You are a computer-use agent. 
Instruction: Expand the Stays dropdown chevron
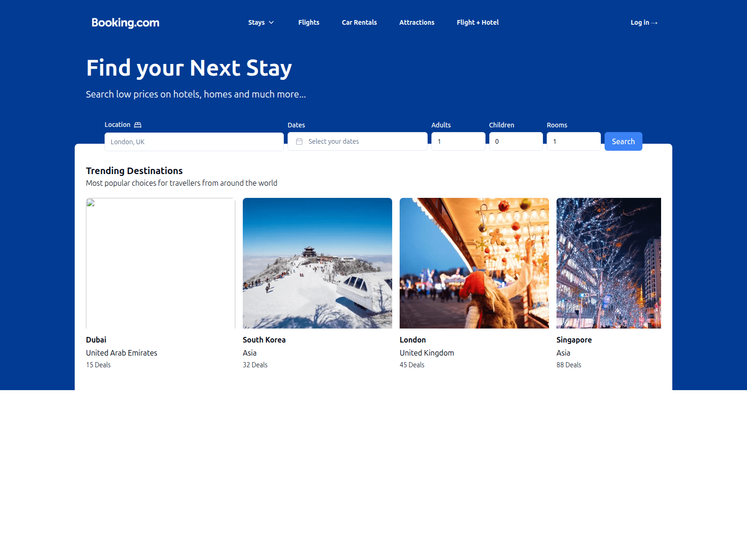(271, 22)
